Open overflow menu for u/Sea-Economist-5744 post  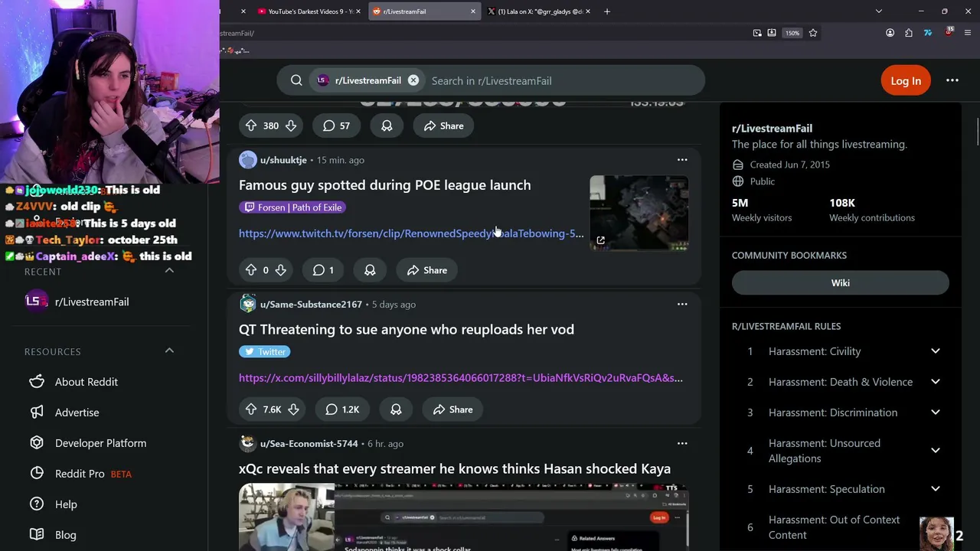coord(682,443)
